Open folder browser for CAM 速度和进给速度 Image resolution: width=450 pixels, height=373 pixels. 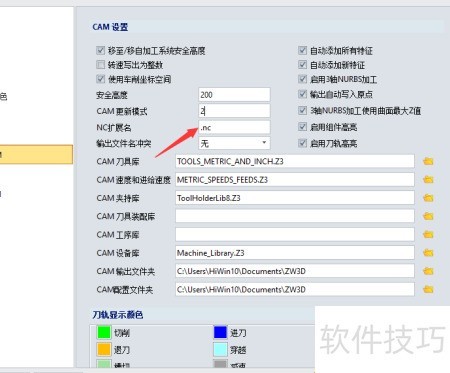(428, 180)
